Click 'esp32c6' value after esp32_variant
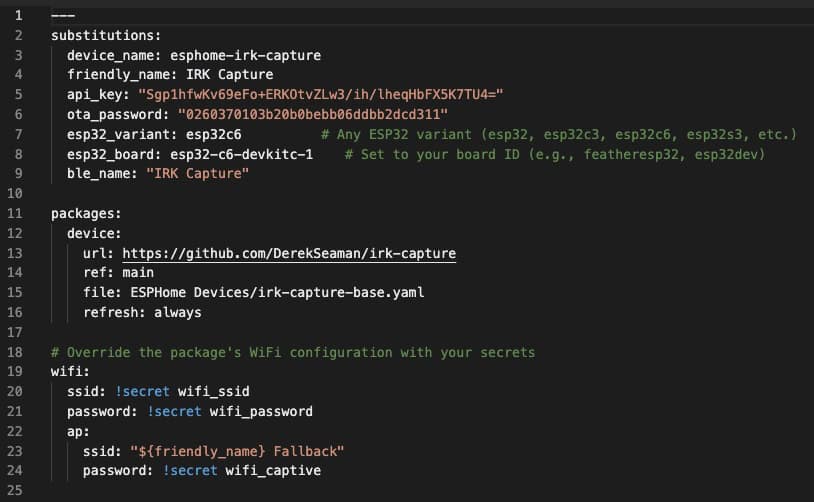The width and height of the screenshot is (814, 502). [206, 134]
